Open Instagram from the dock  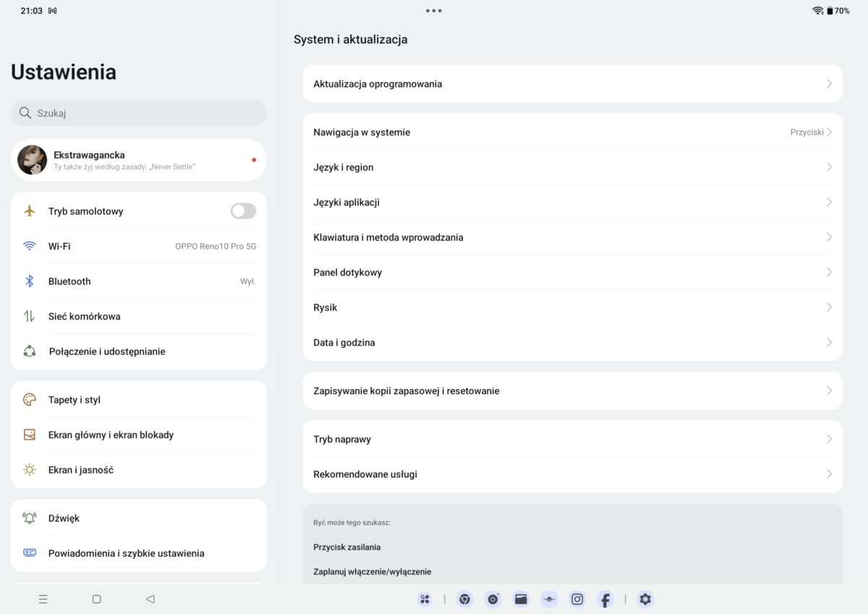(x=577, y=599)
